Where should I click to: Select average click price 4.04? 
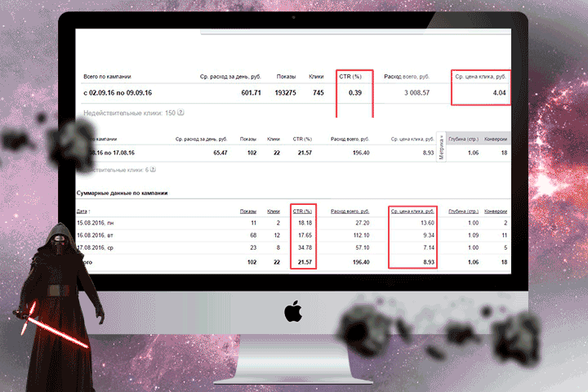click(x=499, y=92)
